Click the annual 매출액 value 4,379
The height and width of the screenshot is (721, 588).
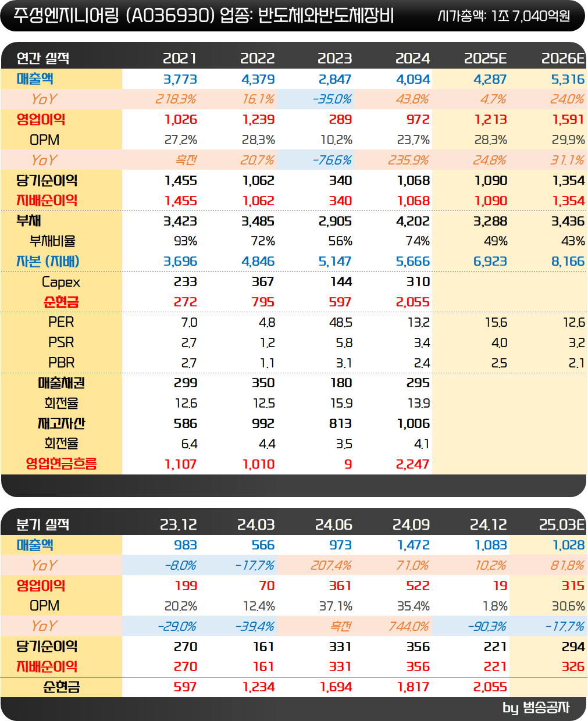click(x=258, y=79)
